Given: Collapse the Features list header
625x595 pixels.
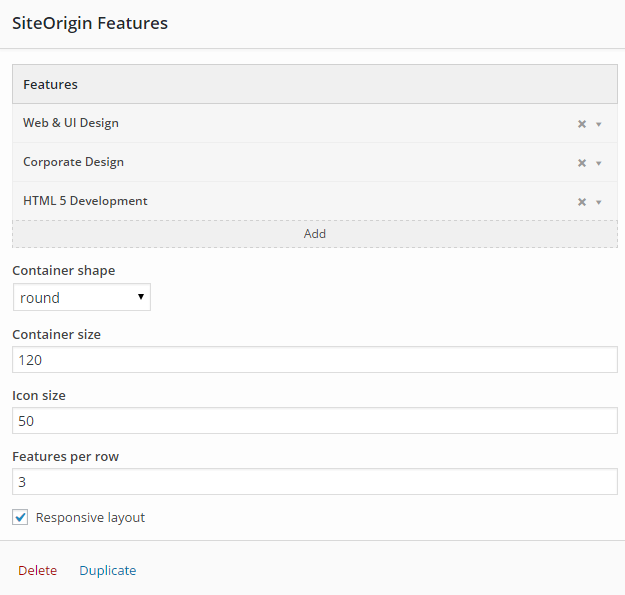Looking at the screenshot, I should click(x=315, y=85).
